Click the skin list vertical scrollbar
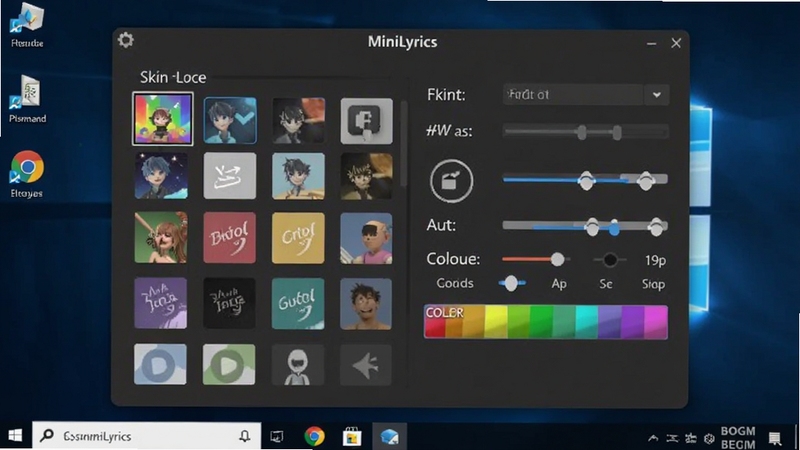Image resolution: width=800 pixels, height=450 pixels. 404,144
